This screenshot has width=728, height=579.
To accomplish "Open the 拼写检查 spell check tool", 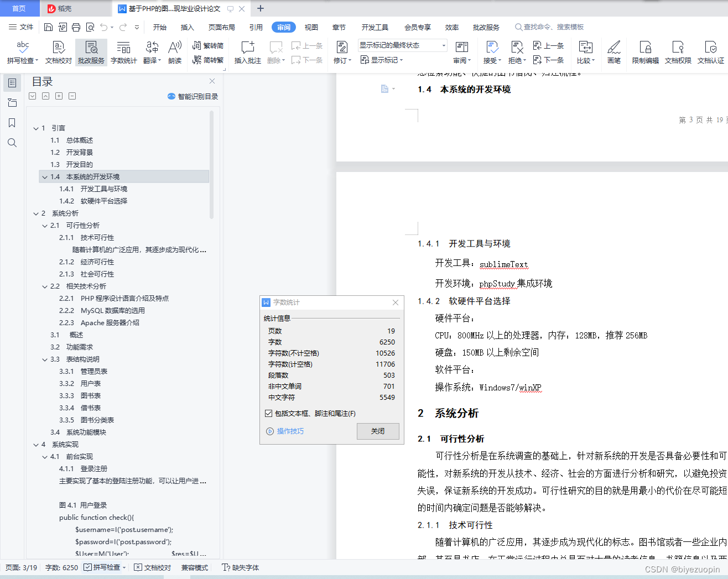I will [23, 53].
